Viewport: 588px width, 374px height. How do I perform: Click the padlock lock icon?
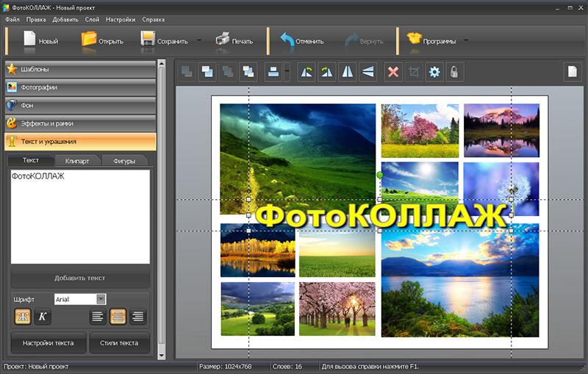455,72
